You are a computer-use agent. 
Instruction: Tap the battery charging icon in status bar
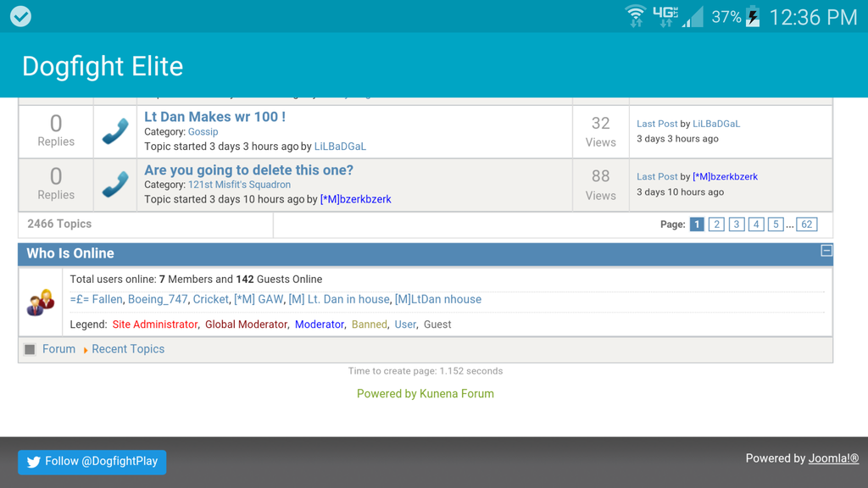[x=753, y=17]
